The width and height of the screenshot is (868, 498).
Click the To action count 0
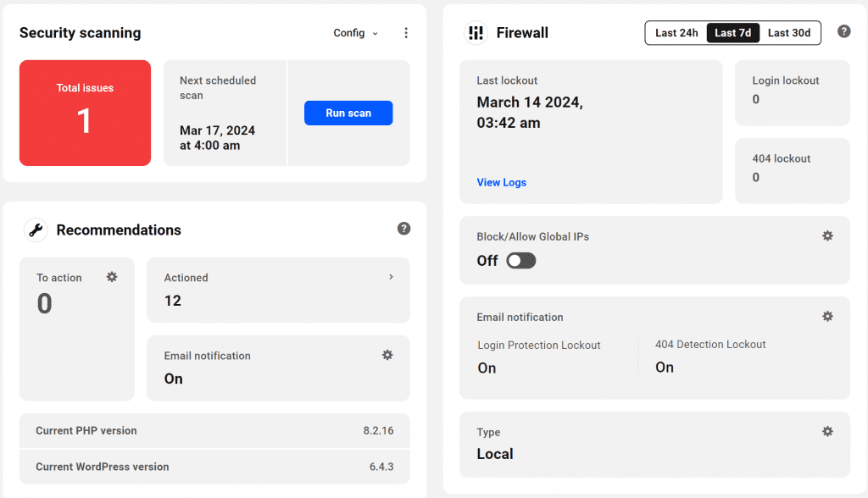pos(45,304)
